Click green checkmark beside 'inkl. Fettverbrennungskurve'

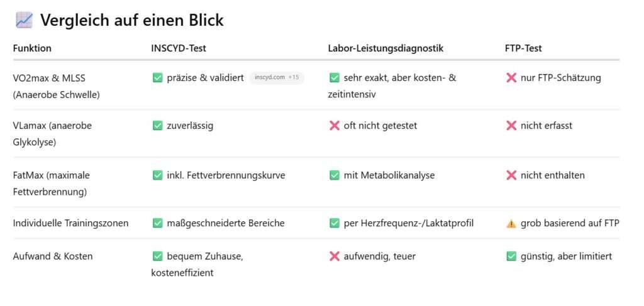pos(158,175)
